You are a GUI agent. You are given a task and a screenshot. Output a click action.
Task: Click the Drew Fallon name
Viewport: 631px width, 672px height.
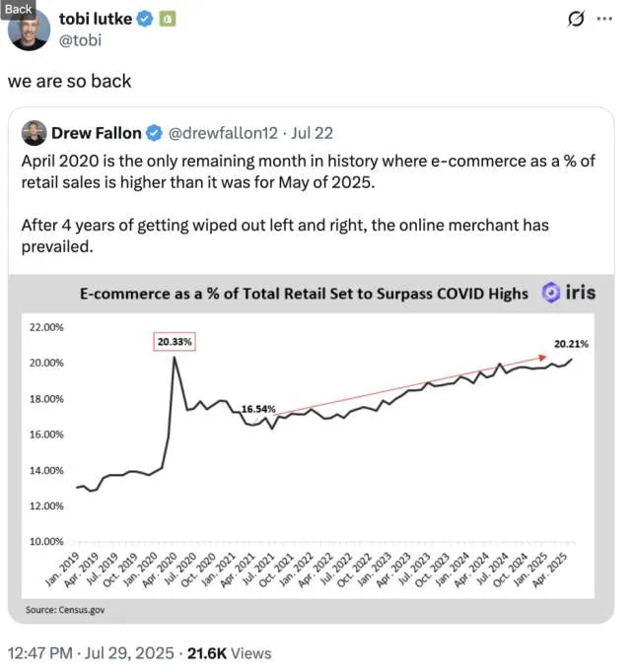[96, 133]
